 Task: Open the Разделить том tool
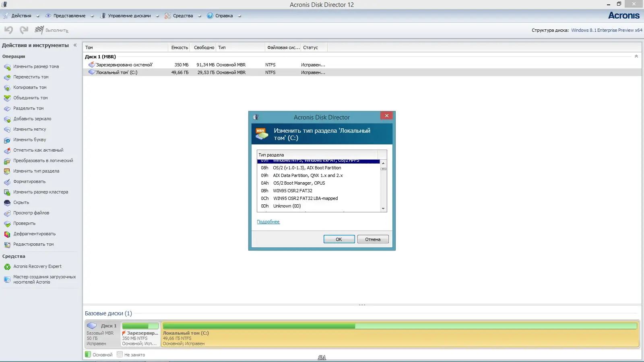(x=29, y=108)
